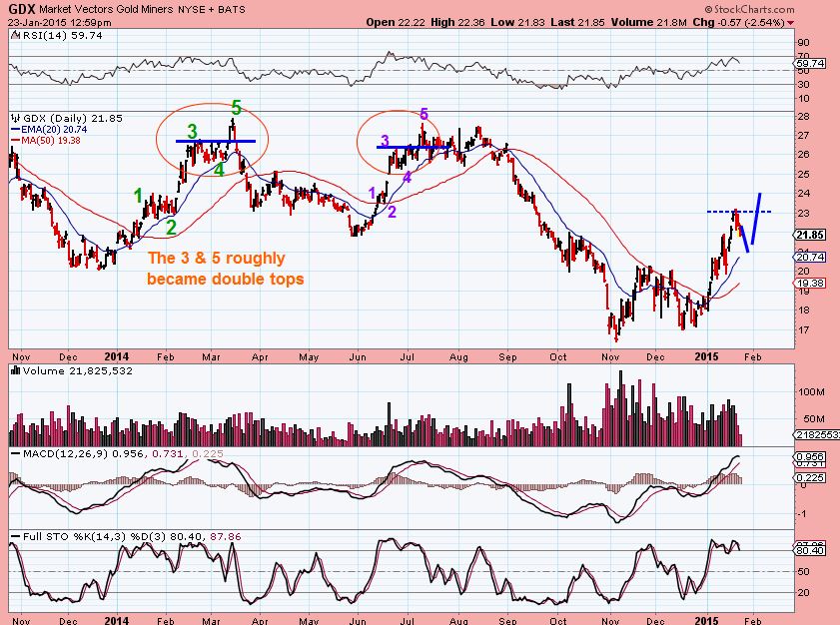Screen dimensions: 840x625
Task: Click the 'MACD(12,26,9) 0.956' indicator label
Action: coord(83,454)
